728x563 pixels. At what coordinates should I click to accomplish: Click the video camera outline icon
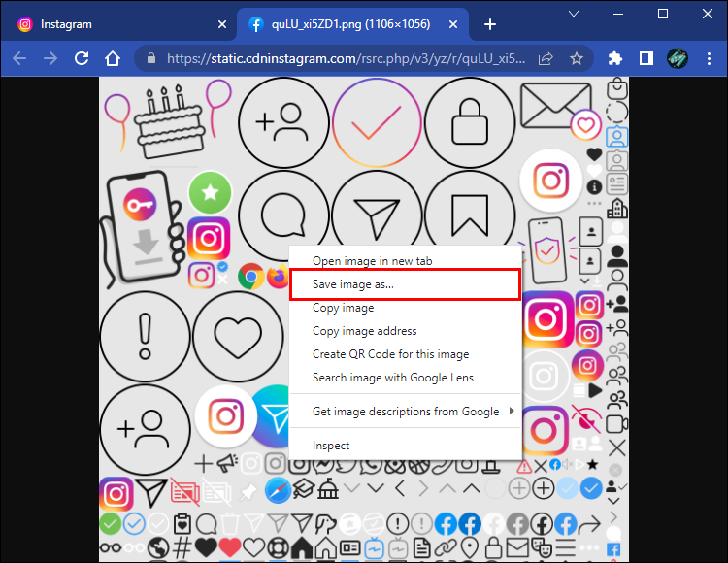click(616, 424)
